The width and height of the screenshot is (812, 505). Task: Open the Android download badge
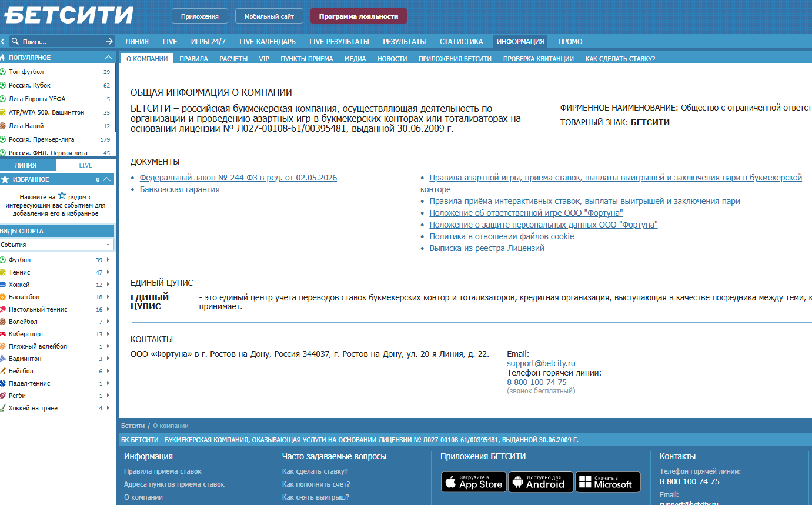pyautogui.click(x=540, y=482)
